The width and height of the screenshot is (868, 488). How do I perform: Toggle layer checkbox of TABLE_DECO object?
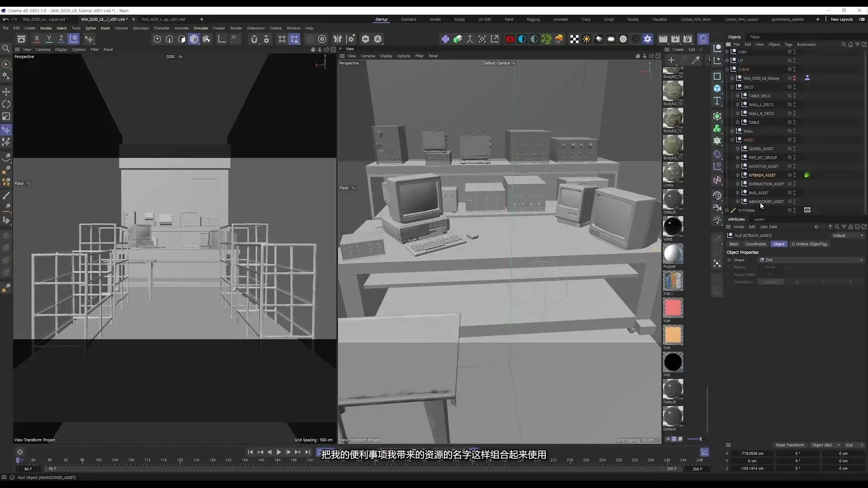click(789, 96)
